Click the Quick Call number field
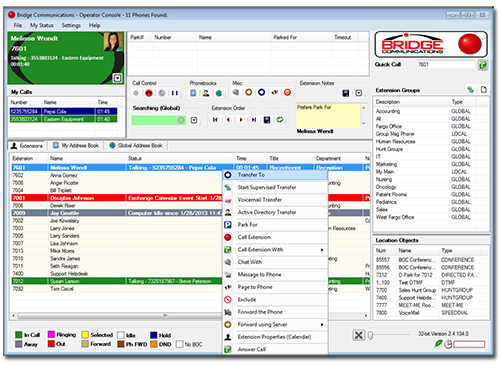Viewport: 500px width, 365px height. coord(446,65)
